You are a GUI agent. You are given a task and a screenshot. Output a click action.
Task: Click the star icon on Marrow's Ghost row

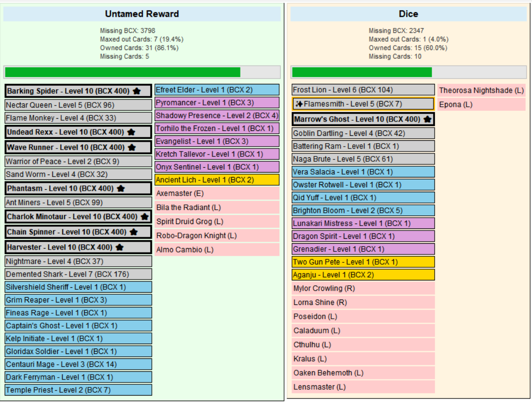point(428,119)
